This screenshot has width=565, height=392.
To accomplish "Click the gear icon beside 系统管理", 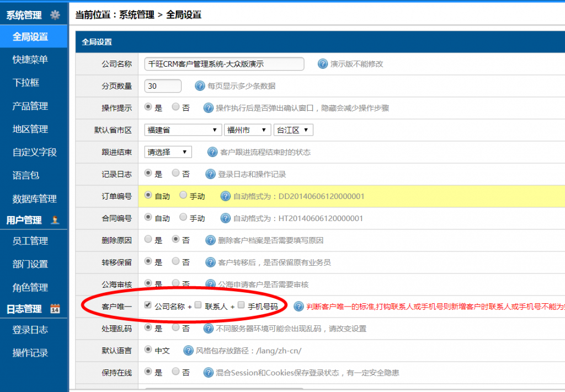I will [x=55, y=15].
